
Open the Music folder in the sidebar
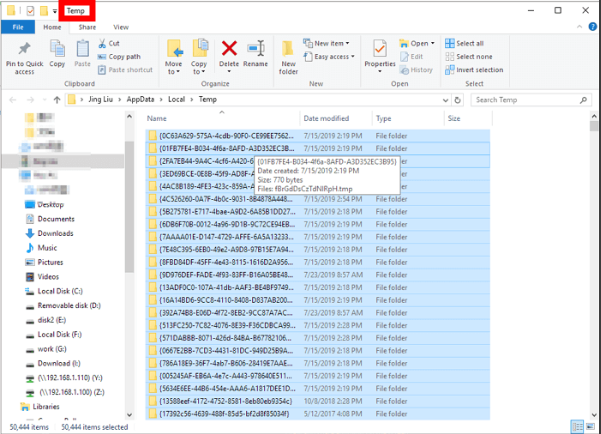click(48, 247)
